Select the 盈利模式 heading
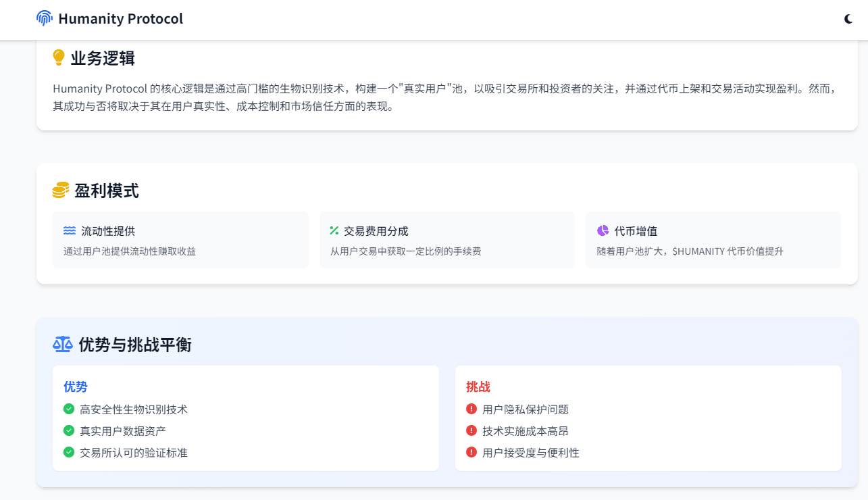The width and height of the screenshot is (868, 500). click(x=107, y=191)
